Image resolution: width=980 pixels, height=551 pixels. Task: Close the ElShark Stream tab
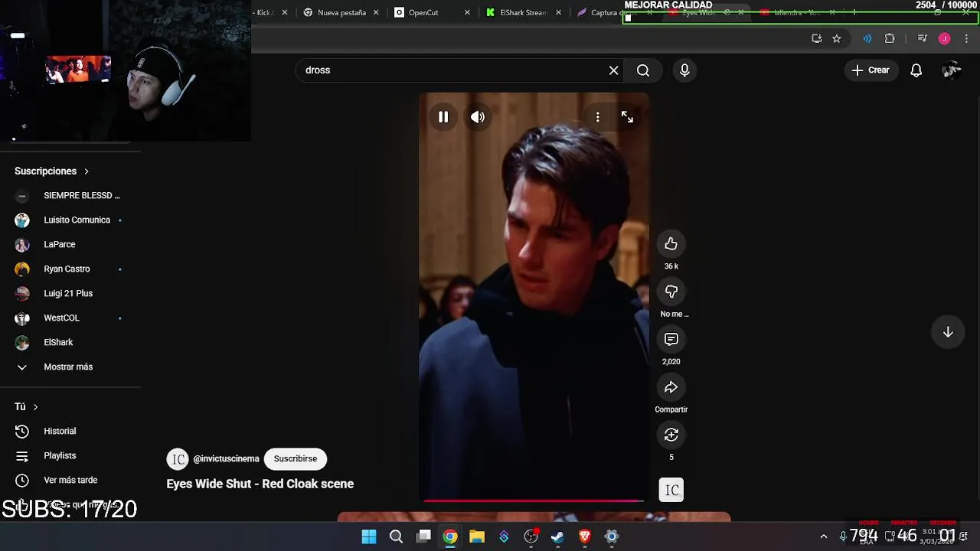[558, 12]
